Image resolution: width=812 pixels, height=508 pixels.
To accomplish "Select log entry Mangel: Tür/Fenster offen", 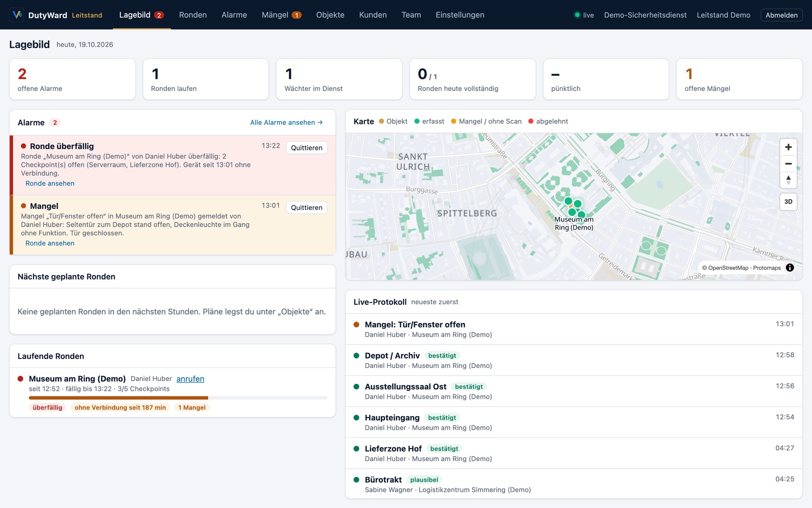I will coord(574,329).
